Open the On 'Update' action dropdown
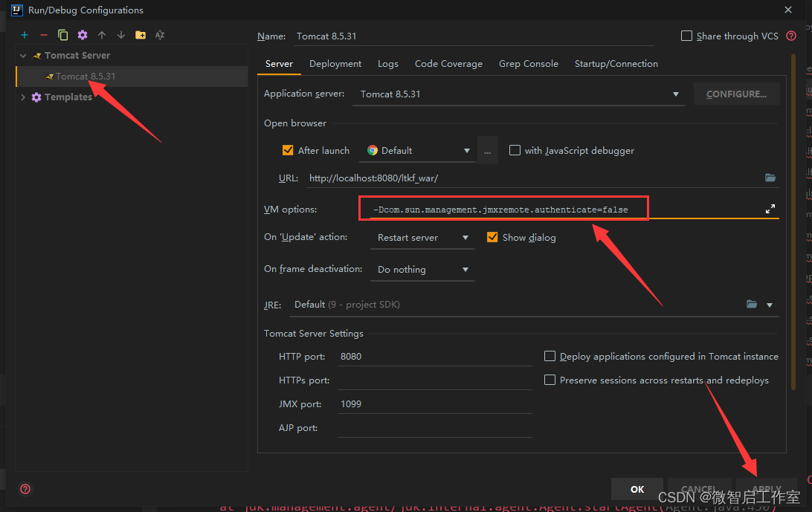This screenshot has height=512, width=812. click(x=422, y=238)
